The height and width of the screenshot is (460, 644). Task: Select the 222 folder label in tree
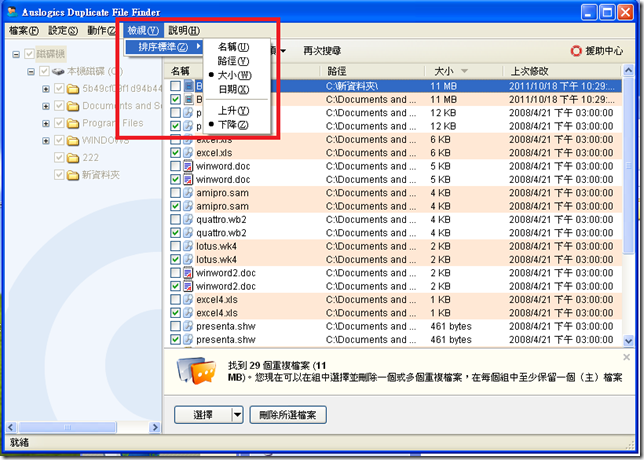(90, 158)
